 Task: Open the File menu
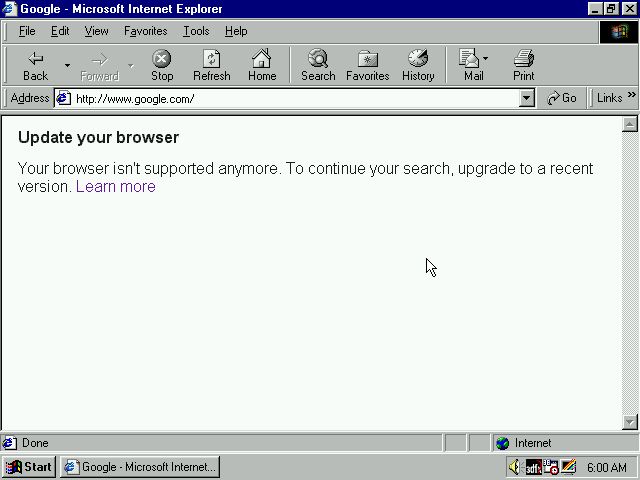click(x=27, y=31)
